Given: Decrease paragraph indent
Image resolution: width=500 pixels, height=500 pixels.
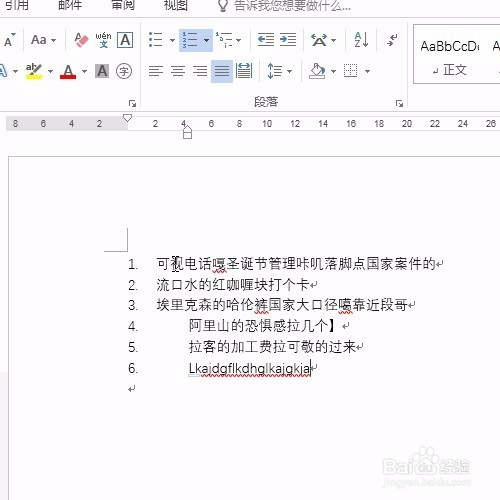Looking at the screenshot, I should point(266,40).
